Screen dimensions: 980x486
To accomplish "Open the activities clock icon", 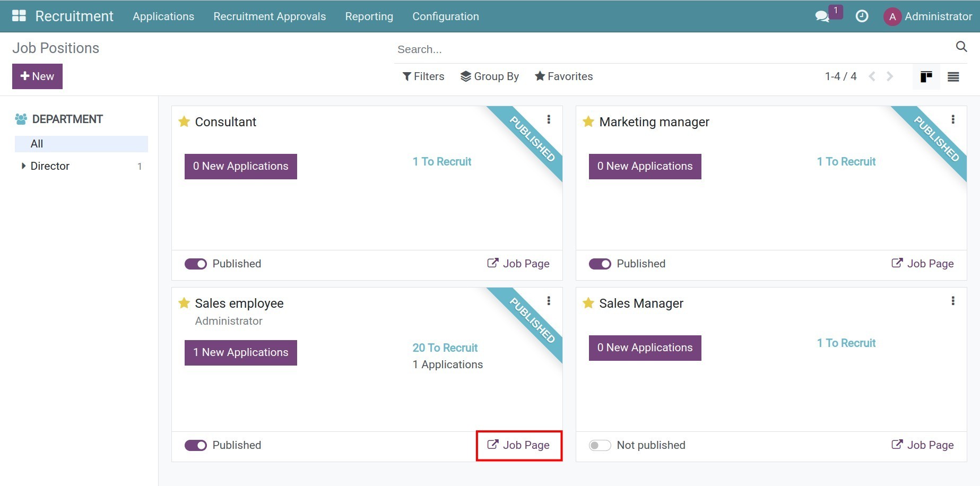I will (862, 16).
